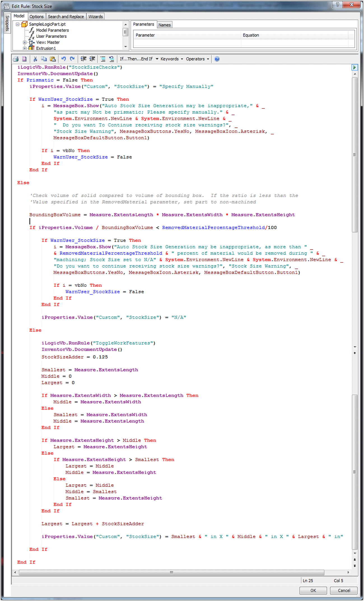The image size is (364, 601).
Task: Click the Copy icon in the toolbar
Action: pos(44,59)
